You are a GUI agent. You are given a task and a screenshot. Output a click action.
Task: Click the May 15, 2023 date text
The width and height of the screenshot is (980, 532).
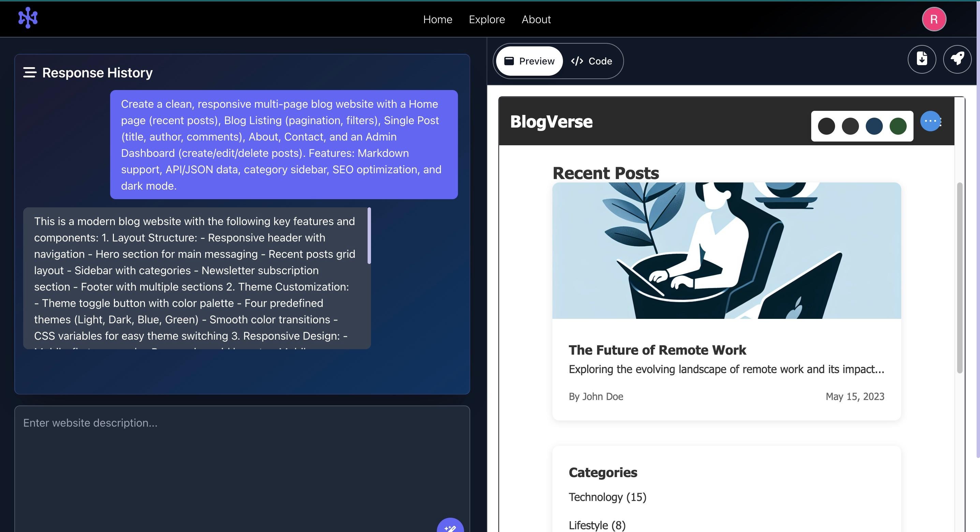[x=855, y=397]
